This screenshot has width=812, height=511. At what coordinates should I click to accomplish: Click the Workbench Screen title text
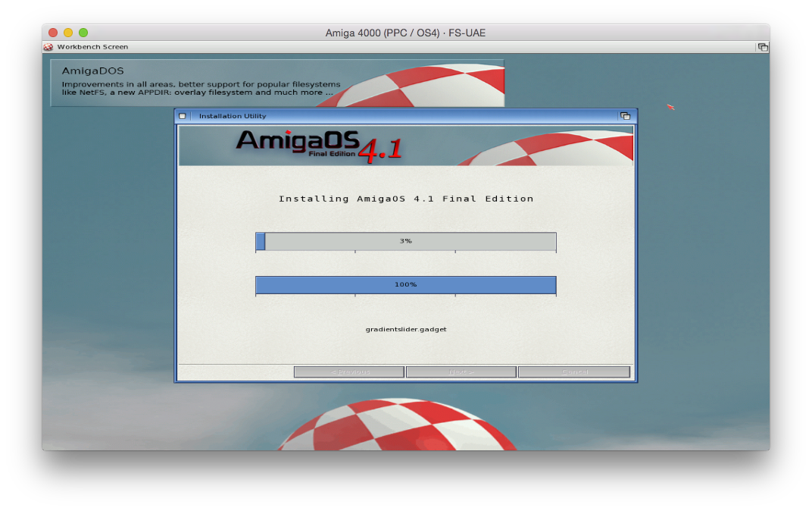point(92,47)
